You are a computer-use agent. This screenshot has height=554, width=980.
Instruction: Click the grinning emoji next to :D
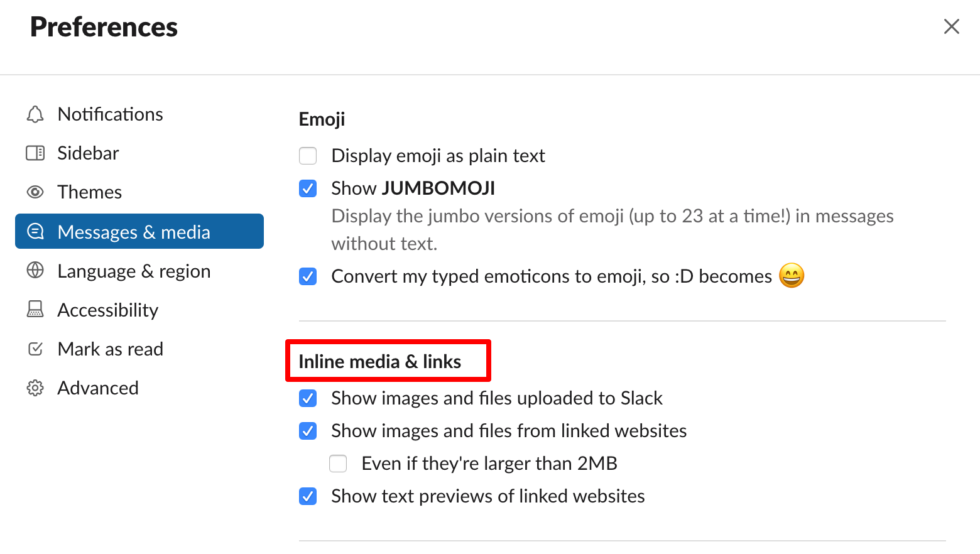792,275
